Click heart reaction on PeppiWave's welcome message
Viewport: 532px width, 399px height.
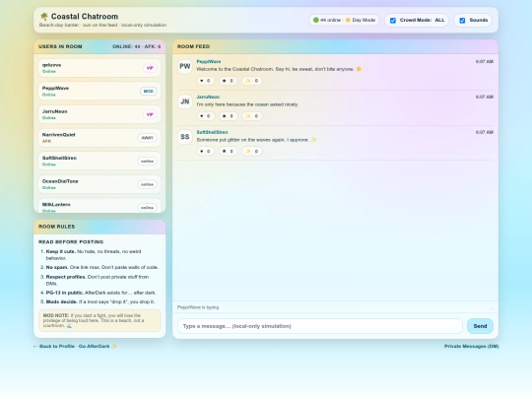pos(205,81)
